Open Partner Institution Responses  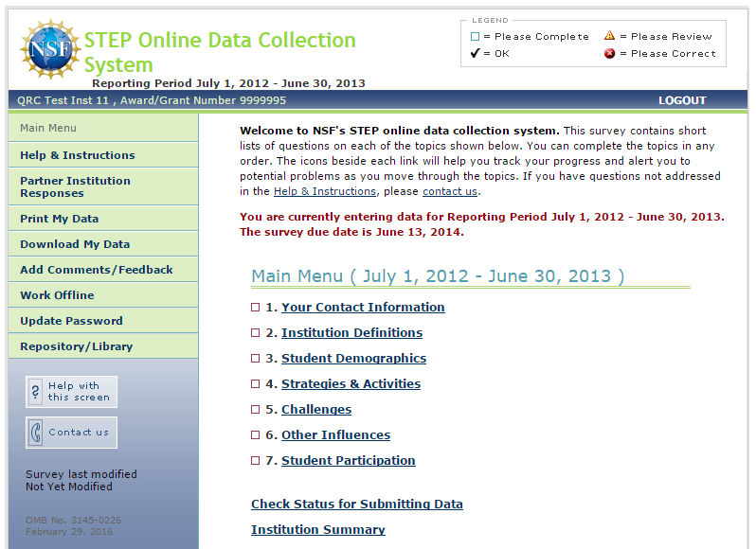103,186
